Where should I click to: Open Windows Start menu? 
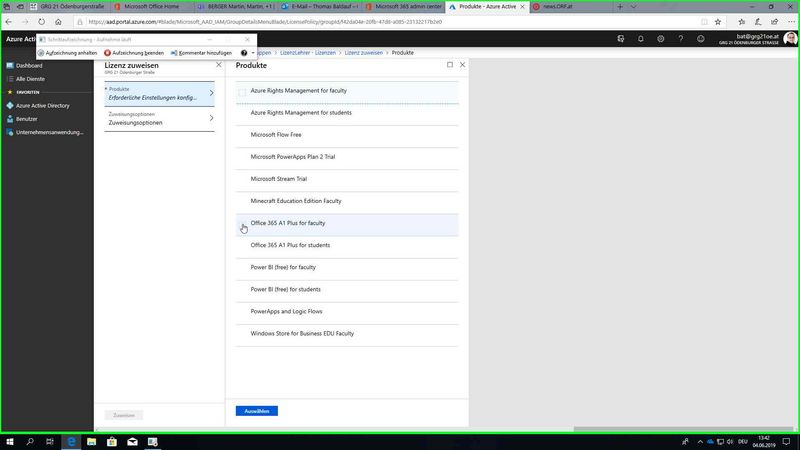(10, 442)
